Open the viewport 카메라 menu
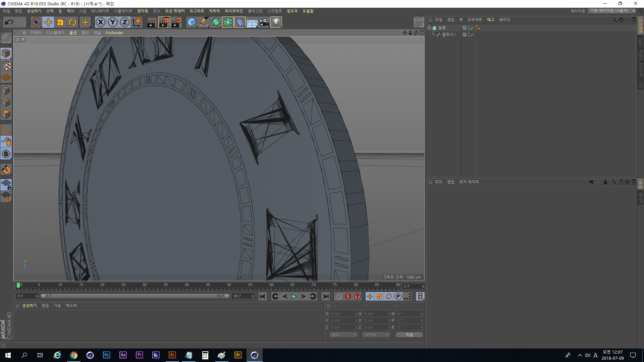 (36, 33)
